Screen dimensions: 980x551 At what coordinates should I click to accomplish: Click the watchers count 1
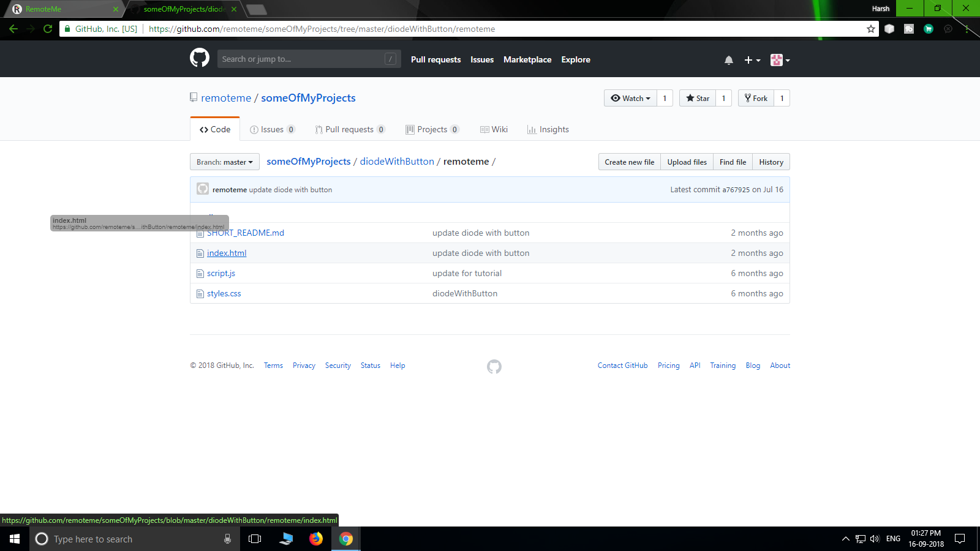(x=665, y=98)
